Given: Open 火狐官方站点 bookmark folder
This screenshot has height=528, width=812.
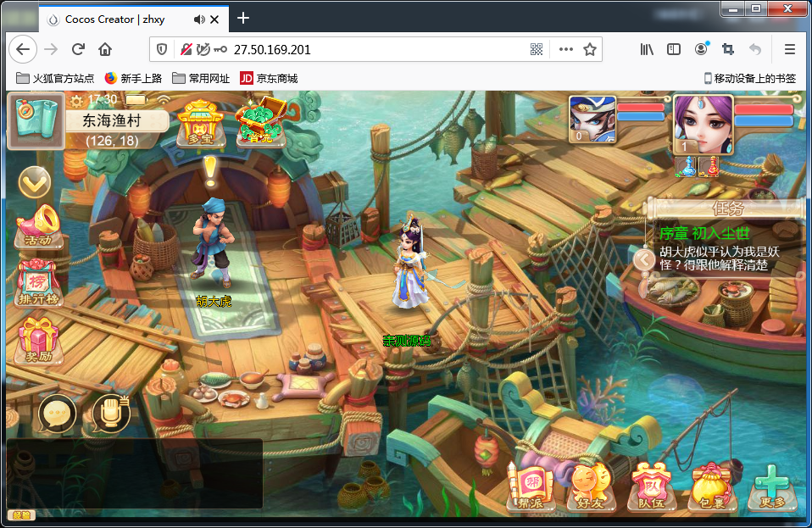Looking at the screenshot, I should point(55,78).
